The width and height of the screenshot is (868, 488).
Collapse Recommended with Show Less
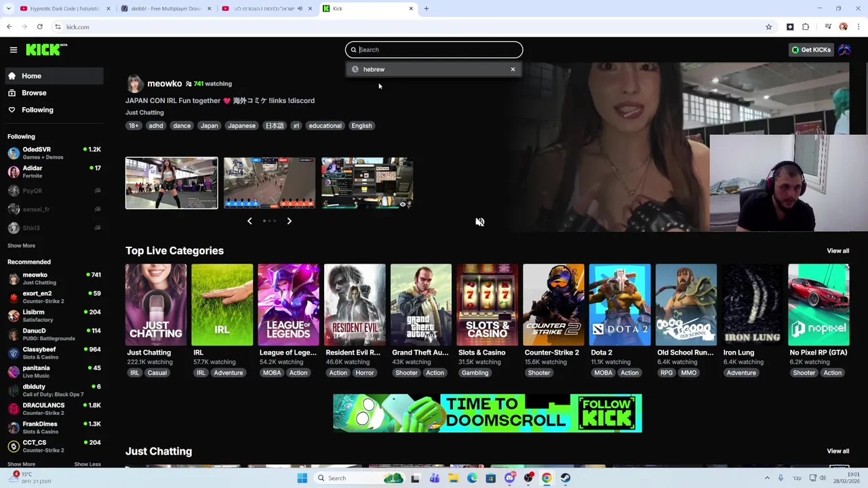(x=87, y=464)
